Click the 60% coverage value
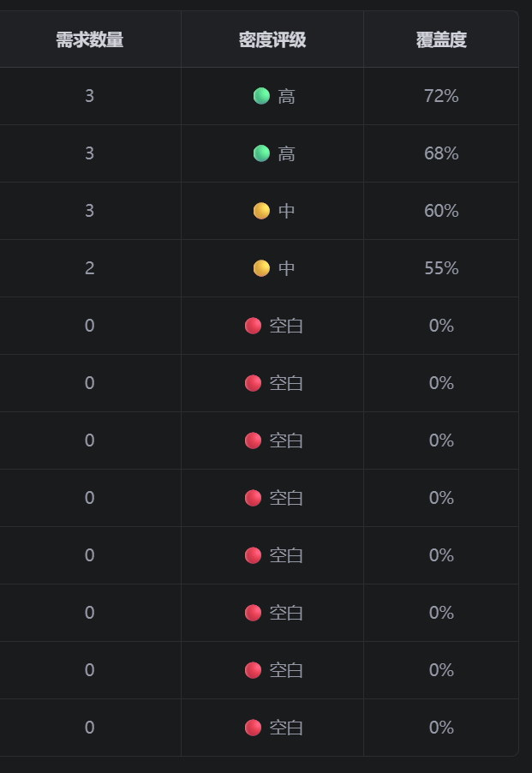 (441, 211)
